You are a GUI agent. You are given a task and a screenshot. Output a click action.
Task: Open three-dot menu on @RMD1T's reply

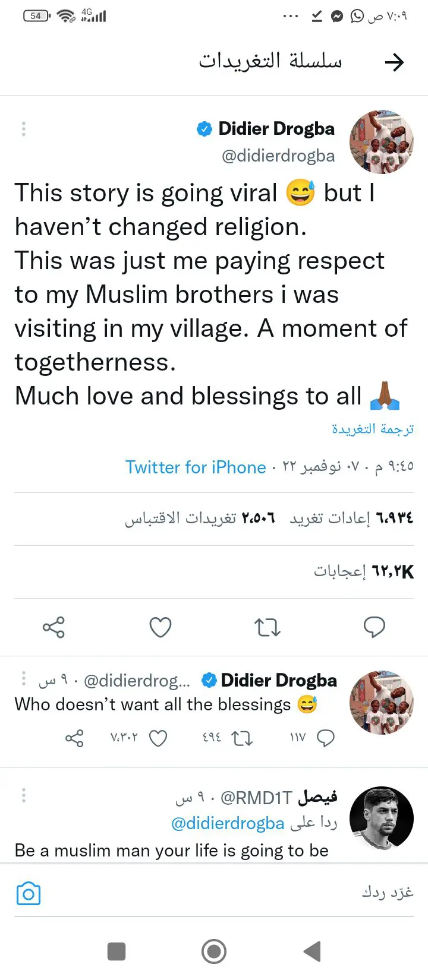coord(24,795)
